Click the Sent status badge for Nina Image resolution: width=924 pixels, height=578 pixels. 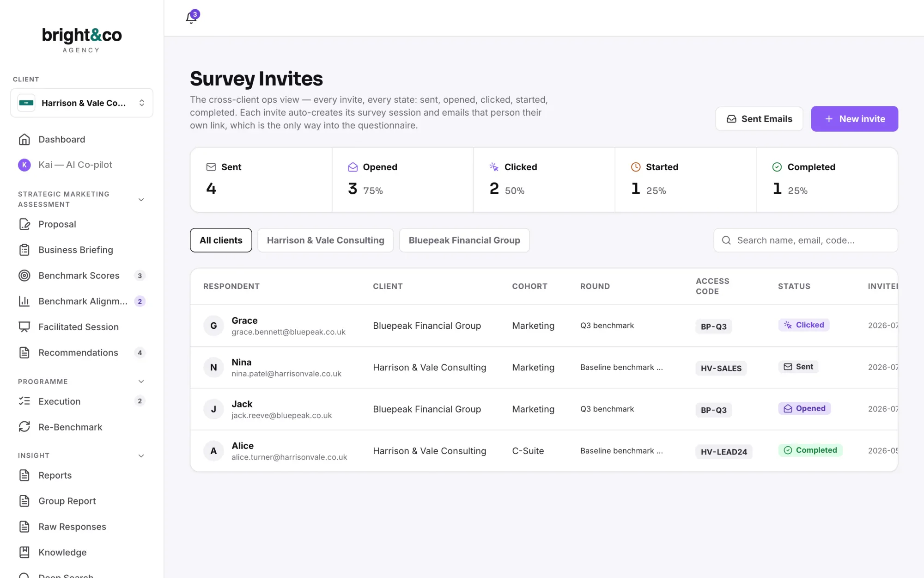pyautogui.click(x=798, y=367)
